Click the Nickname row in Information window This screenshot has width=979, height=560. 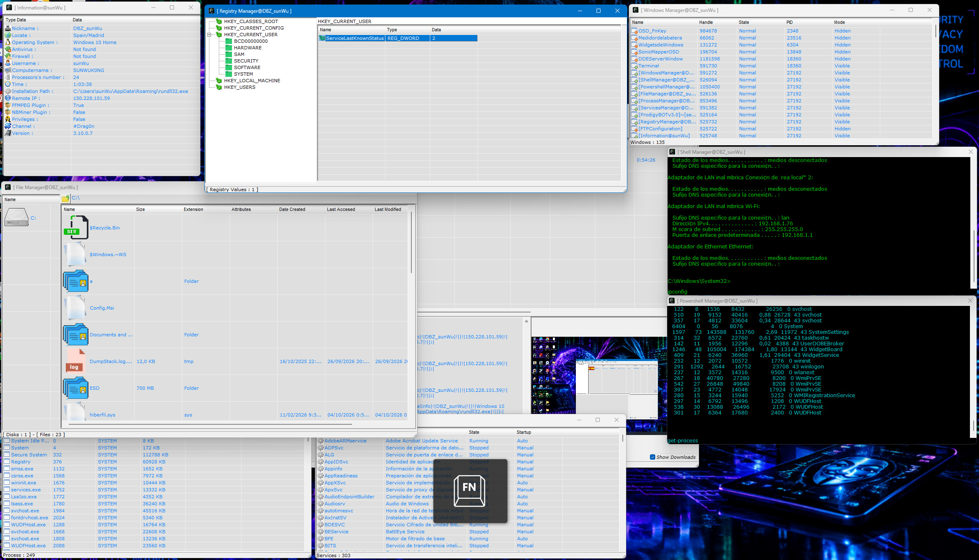tap(101, 28)
